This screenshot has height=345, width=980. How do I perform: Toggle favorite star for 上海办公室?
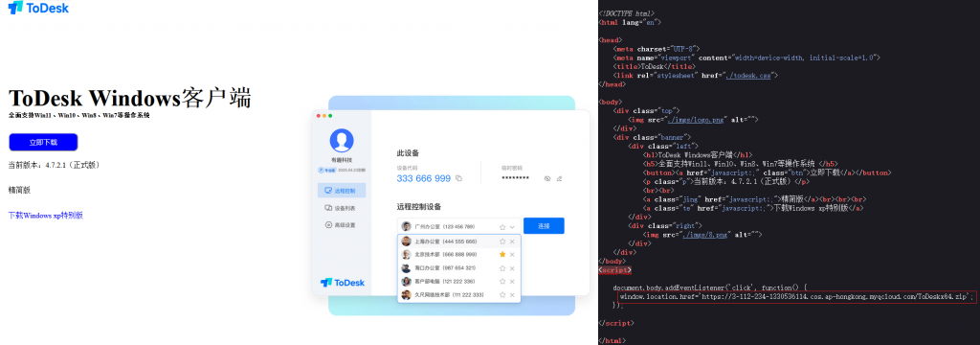[501, 241]
